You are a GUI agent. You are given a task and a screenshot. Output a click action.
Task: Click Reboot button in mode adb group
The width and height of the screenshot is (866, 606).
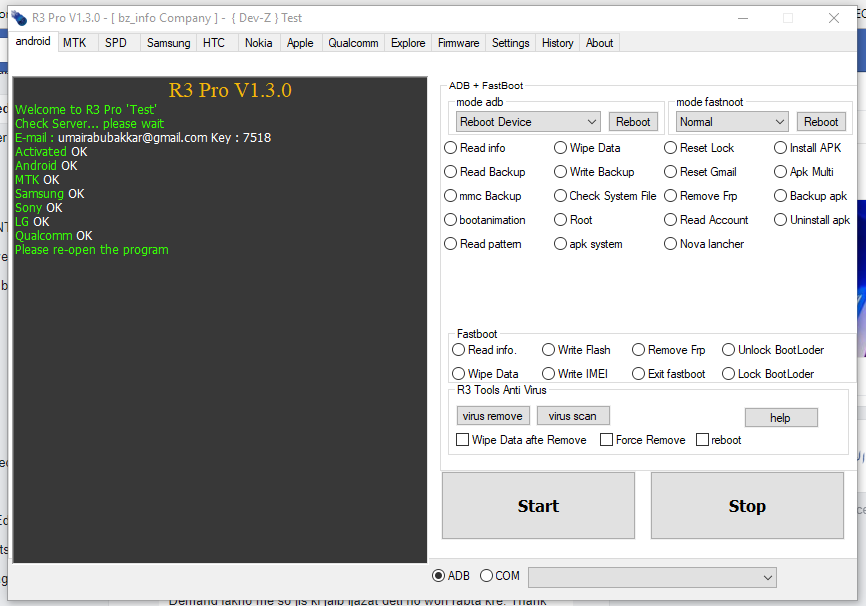tap(633, 122)
